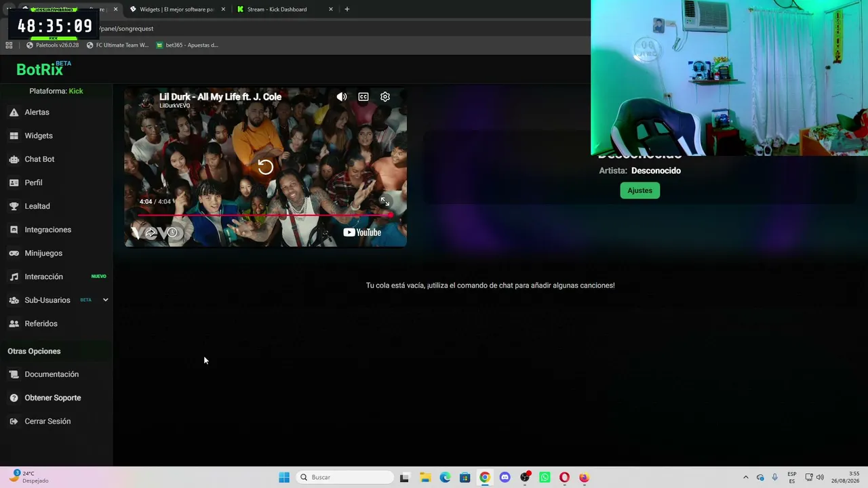Click the Task View taskbar icon
This screenshot has height=488, width=868.
tap(404, 477)
